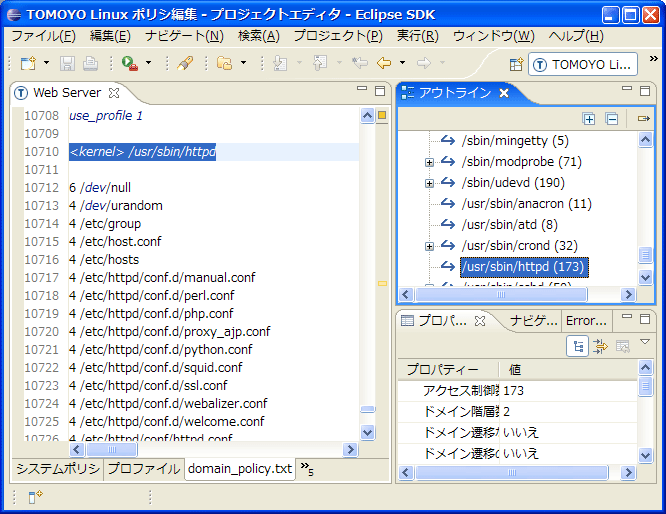Select the TOMOYO Li... perspective button
The image size is (666, 514).
click(583, 65)
